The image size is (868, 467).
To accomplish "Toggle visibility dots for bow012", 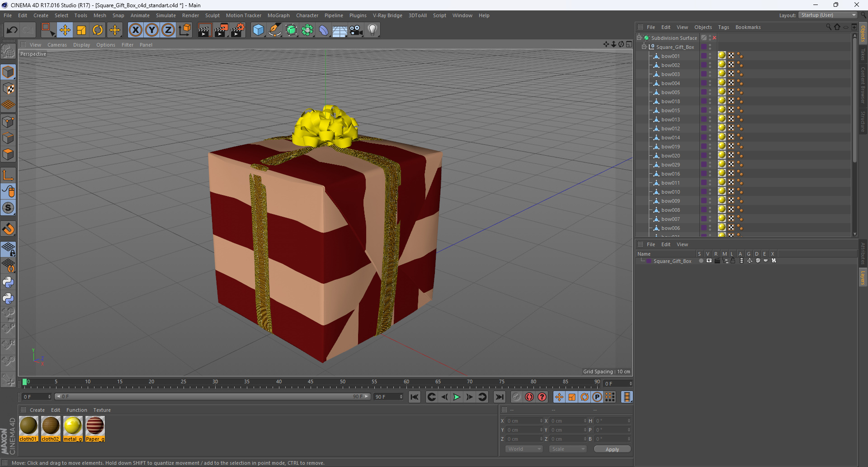I will pos(710,129).
